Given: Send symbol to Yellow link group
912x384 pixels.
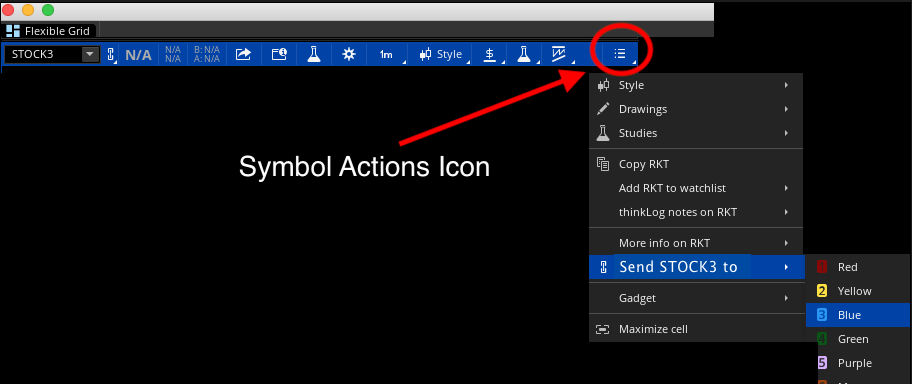Looking at the screenshot, I should (x=858, y=291).
